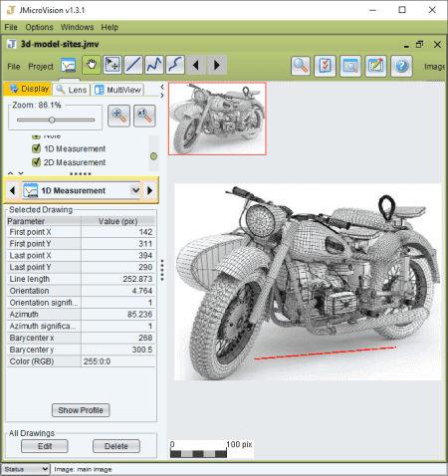Image resolution: width=448 pixels, height=476 pixels.
Task: Open the inner window File menu
Action: point(14,67)
